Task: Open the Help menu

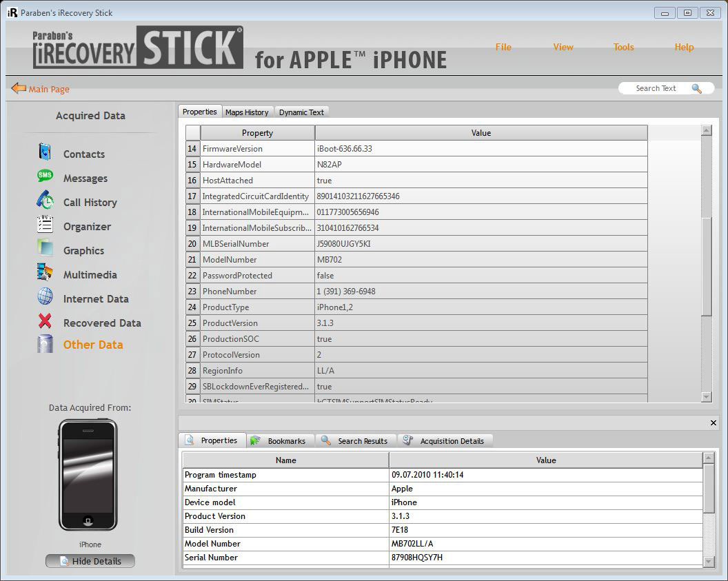Action: (684, 47)
